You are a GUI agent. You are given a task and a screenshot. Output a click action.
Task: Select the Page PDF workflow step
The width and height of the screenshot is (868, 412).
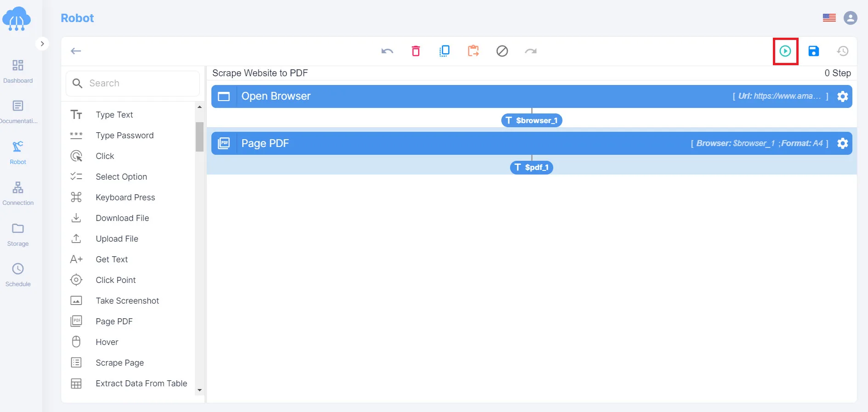point(532,143)
